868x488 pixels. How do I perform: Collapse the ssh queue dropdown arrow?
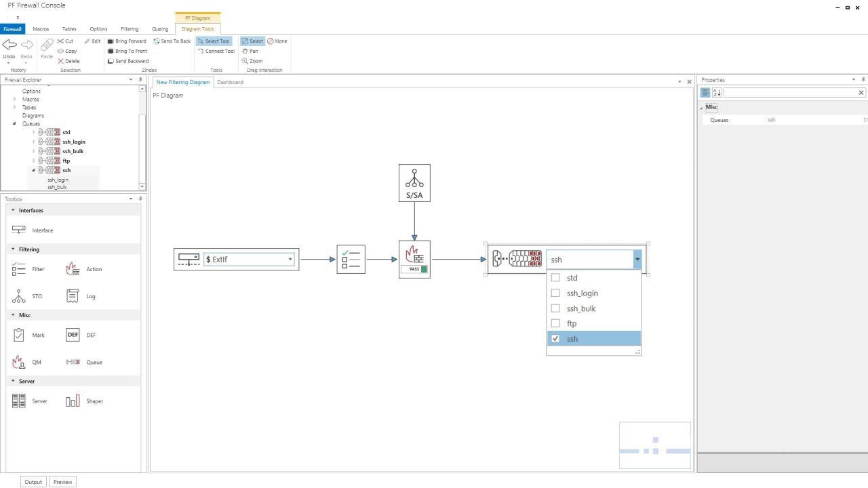point(637,260)
